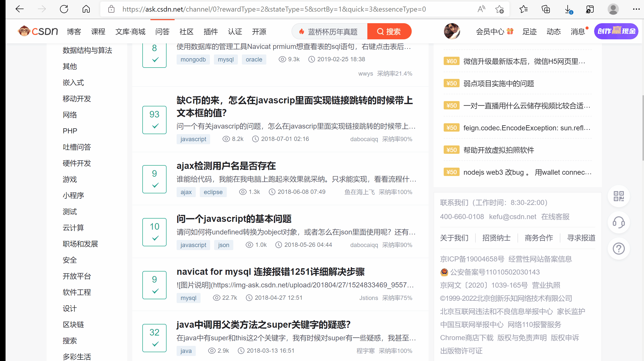This screenshot has width=644, height=361.
Task: Click the address bar URL
Action: [274, 9]
